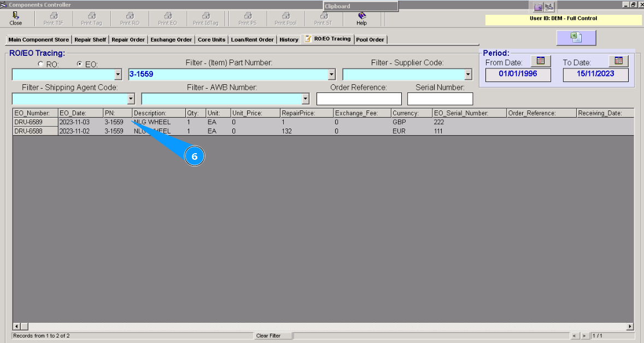Click the Print EO printer icon

tap(168, 16)
